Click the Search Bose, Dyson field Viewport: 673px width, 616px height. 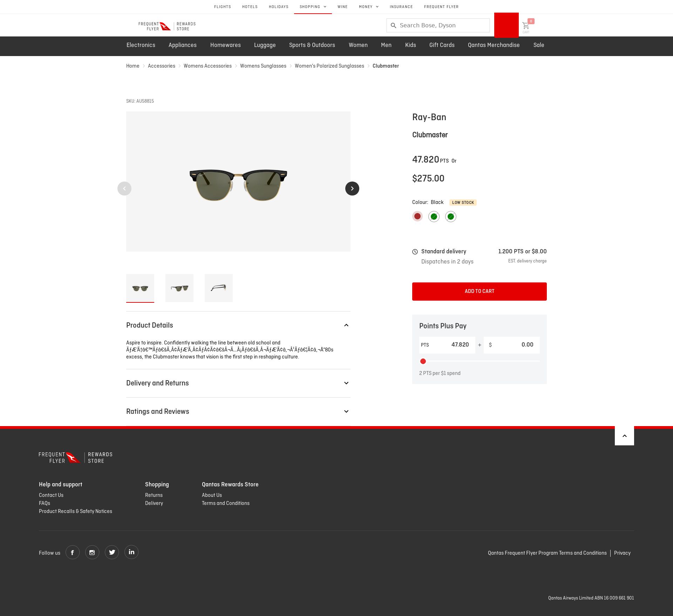click(x=438, y=26)
